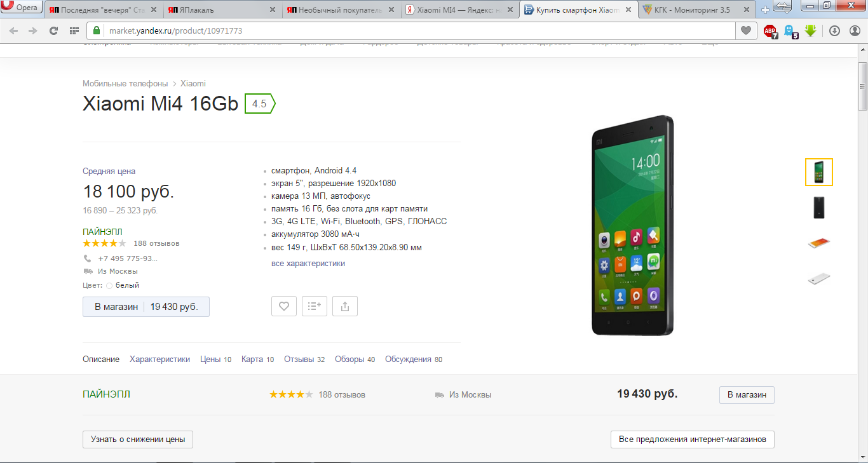Enlarge the main Xiaomi Mi4 product image
868x463 pixels.
click(x=632, y=225)
